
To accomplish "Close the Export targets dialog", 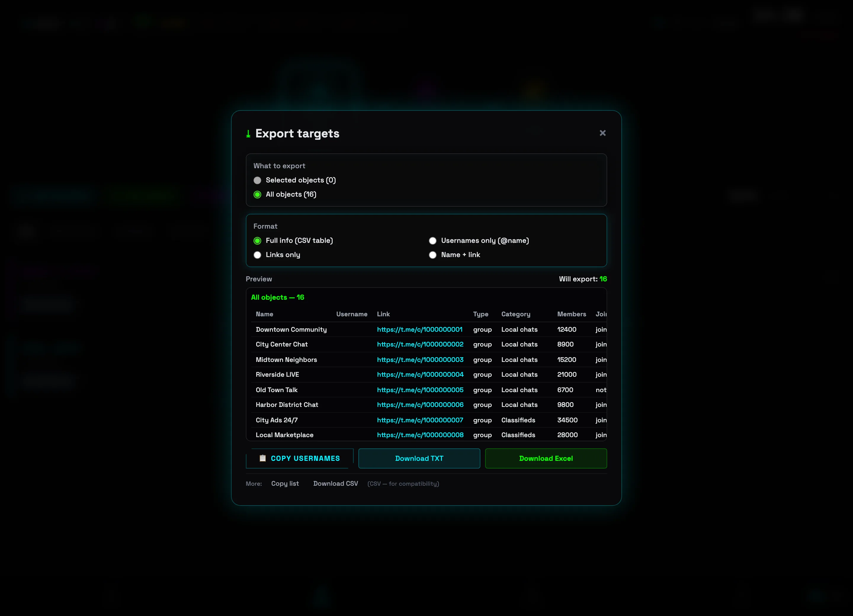I will (x=602, y=133).
